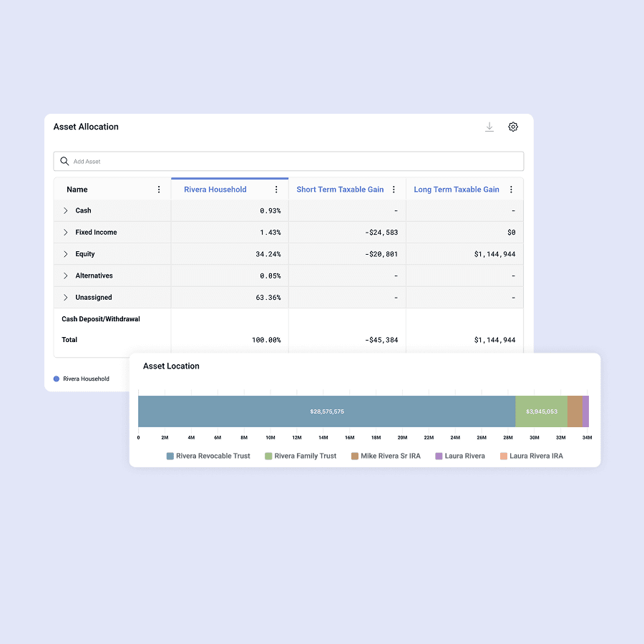Expand the Cash row
The image size is (644, 644).
[65, 210]
